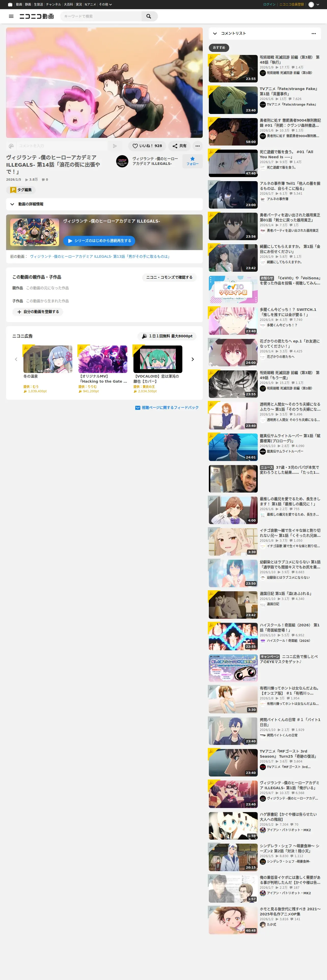Click the comment palette icon

point(11,146)
